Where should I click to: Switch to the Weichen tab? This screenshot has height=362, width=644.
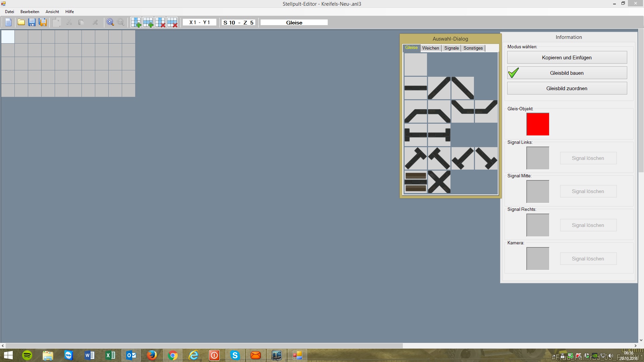(430, 48)
